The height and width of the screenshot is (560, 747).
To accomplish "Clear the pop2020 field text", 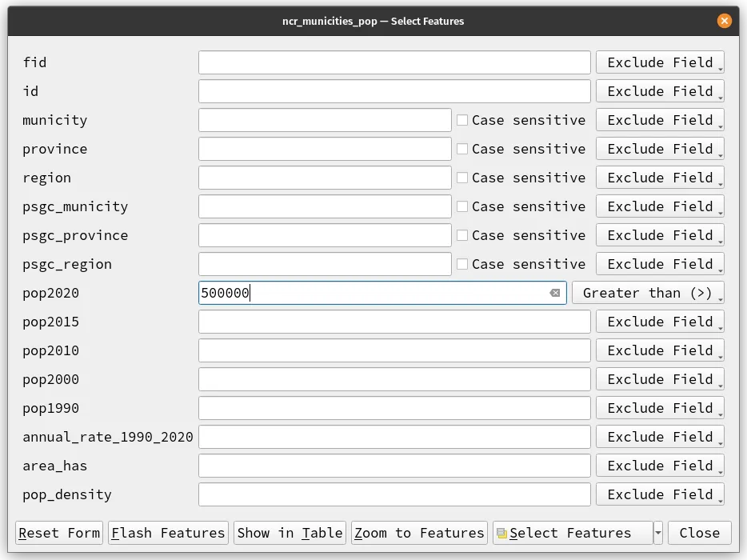I will tap(554, 293).
